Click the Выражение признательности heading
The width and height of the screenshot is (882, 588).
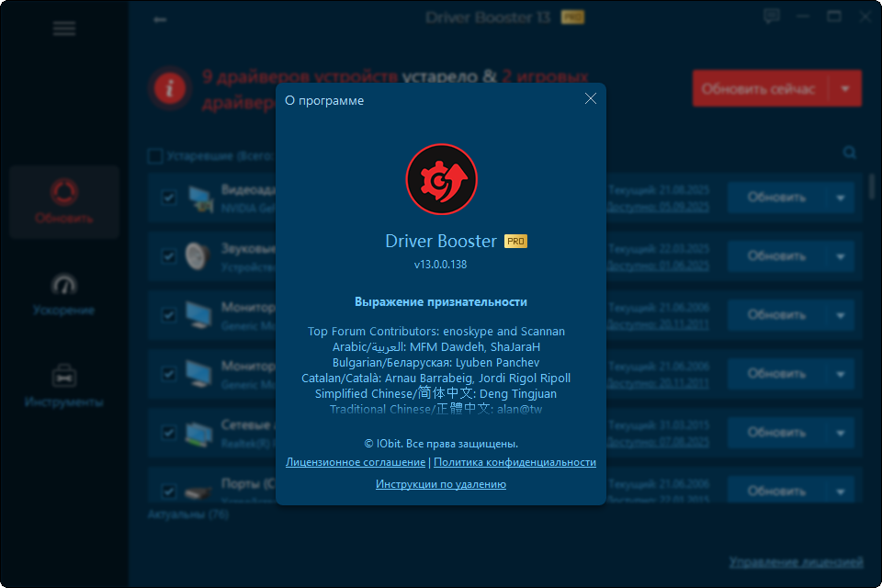[x=441, y=302]
